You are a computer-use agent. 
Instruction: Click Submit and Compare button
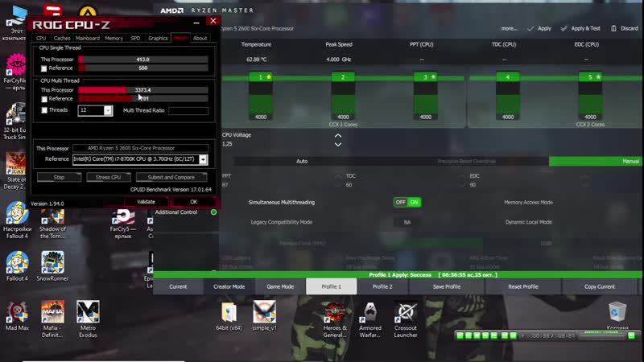tap(171, 177)
